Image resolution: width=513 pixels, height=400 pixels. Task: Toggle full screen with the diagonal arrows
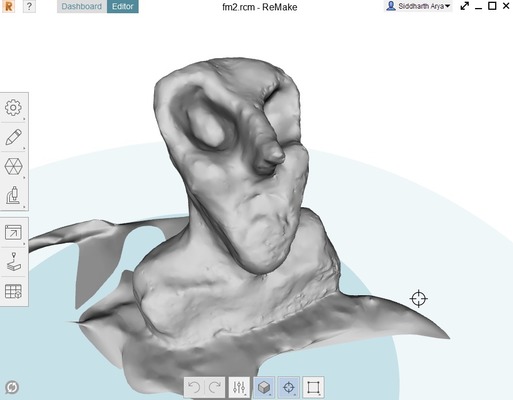click(x=464, y=6)
